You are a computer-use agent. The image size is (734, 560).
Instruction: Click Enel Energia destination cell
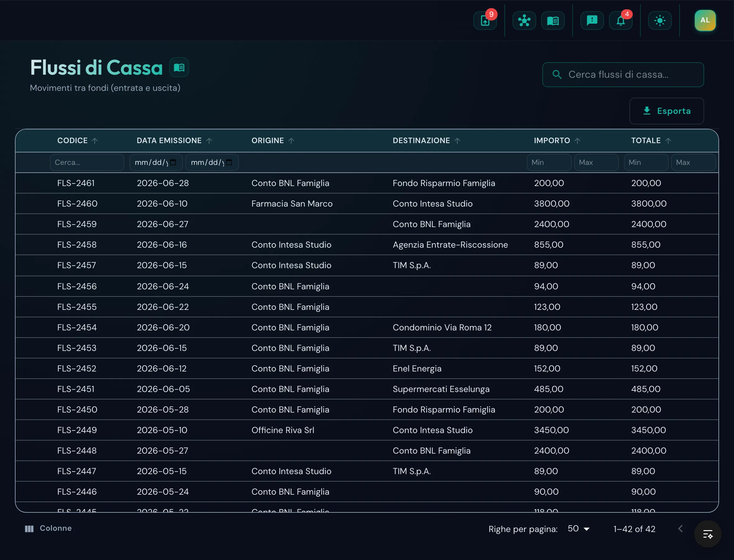click(x=417, y=368)
